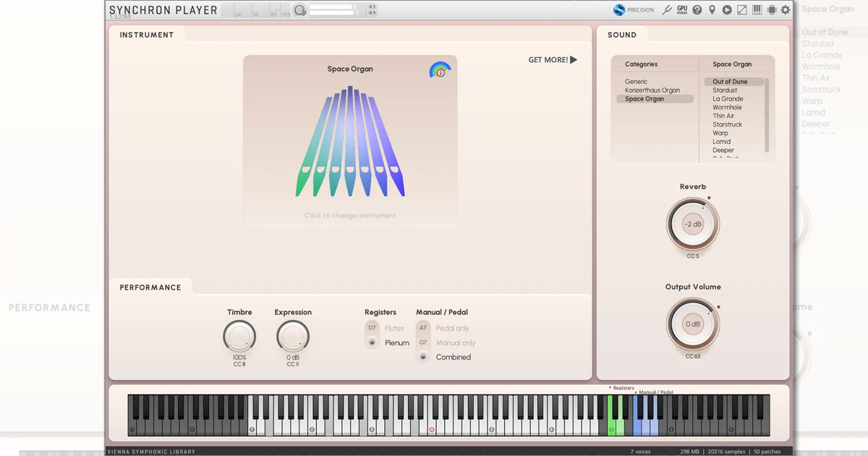Toggle the piano keyboard icon

tap(757, 10)
